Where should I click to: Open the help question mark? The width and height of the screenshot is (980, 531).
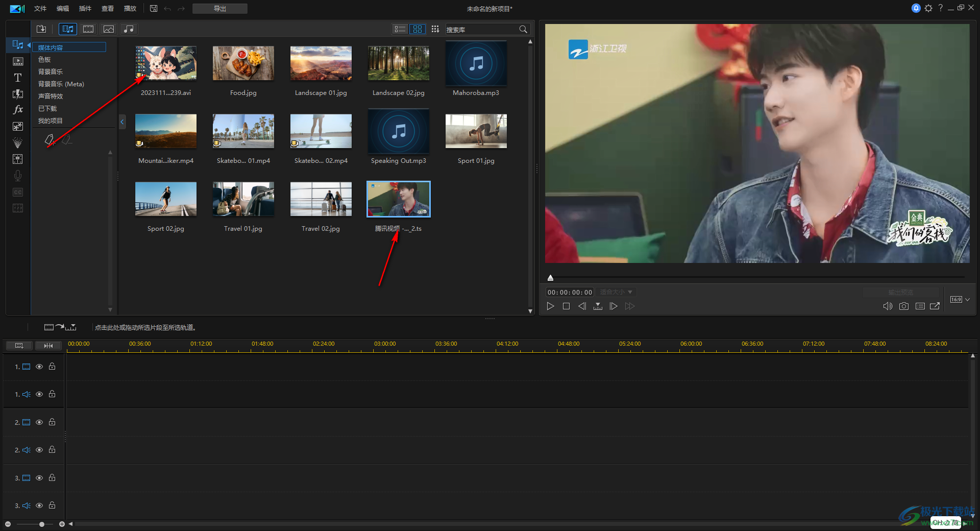tap(940, 8)
